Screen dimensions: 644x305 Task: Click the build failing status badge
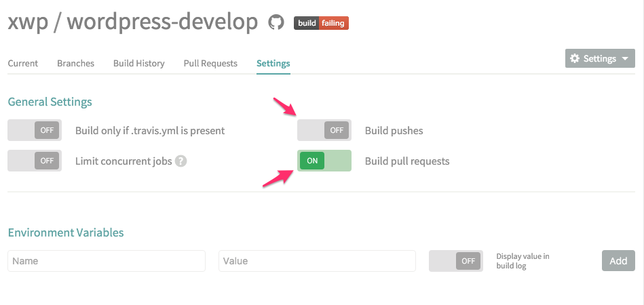(321, 23)
